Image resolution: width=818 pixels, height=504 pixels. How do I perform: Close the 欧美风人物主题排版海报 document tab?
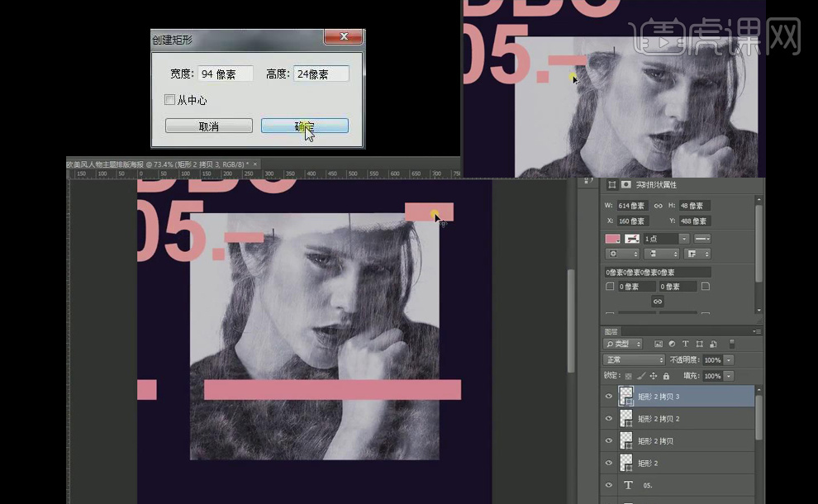[x=255, y=164]
